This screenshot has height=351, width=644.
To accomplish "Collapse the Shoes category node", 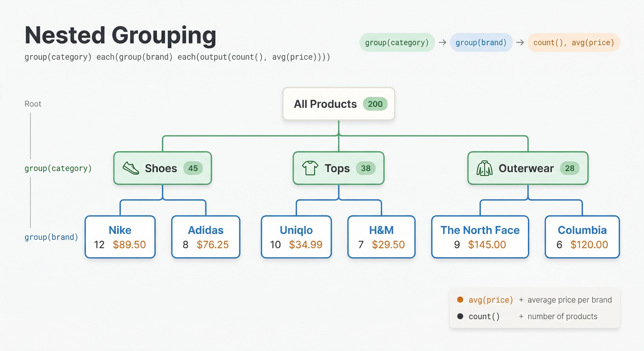I will tap(163, 168).
